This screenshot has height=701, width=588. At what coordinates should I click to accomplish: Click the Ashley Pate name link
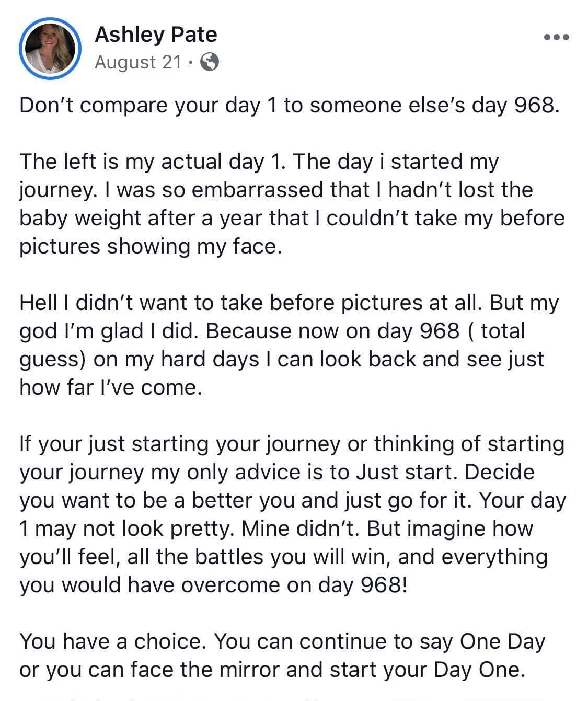[x=156, y=35]
